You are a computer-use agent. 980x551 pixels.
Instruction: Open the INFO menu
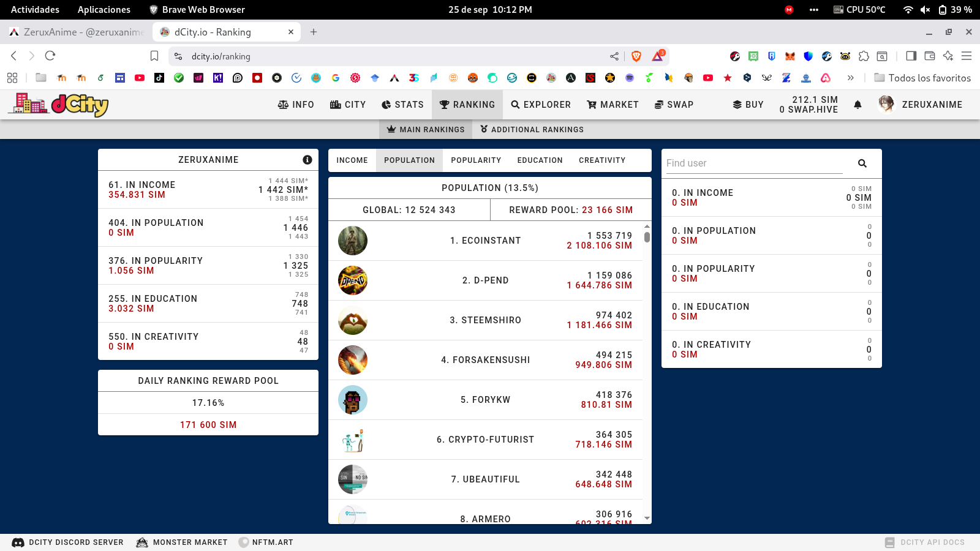tap(296, 105)
